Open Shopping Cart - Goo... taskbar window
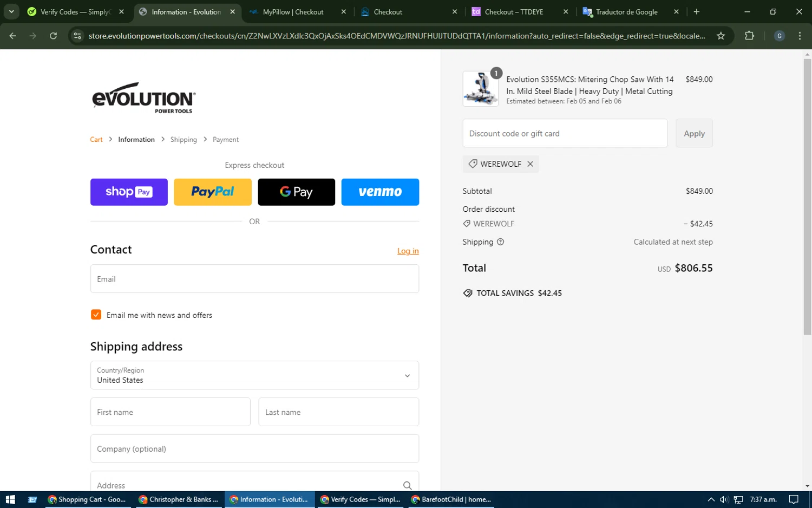 [87, 499]
